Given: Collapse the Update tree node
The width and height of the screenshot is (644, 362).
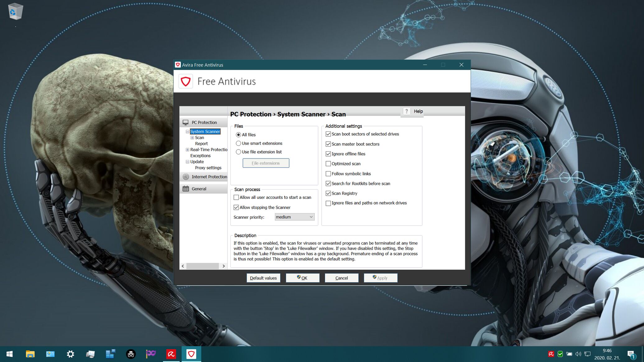Looking at the screenshot, I should 188,162.
